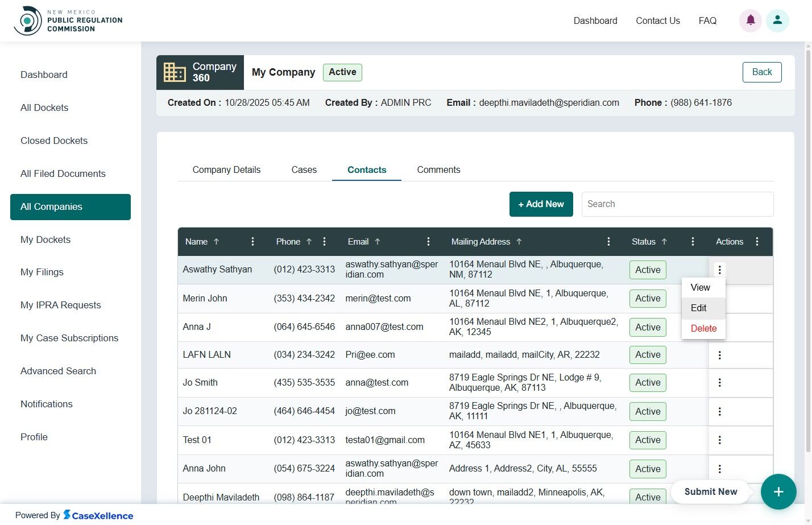Screen dimensions: 812x525
Task: Click Active status for Jo Smith row
Action: (648, 383)
